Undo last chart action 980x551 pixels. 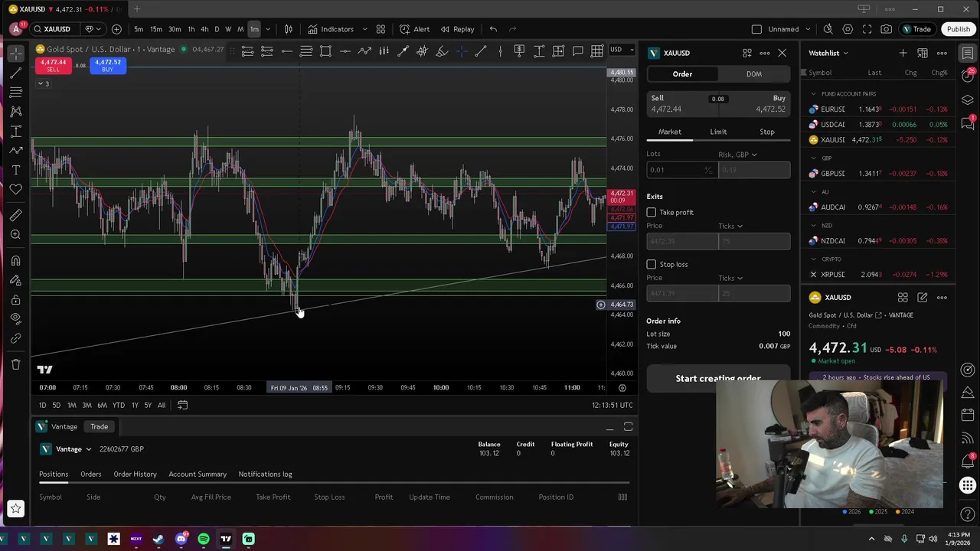[493, 29]
